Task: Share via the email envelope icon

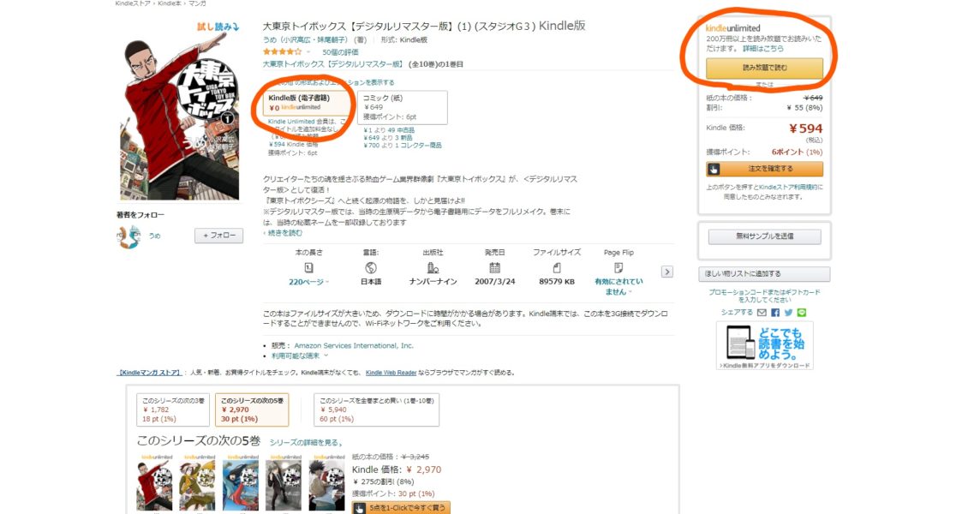Action: coord(762,313)
